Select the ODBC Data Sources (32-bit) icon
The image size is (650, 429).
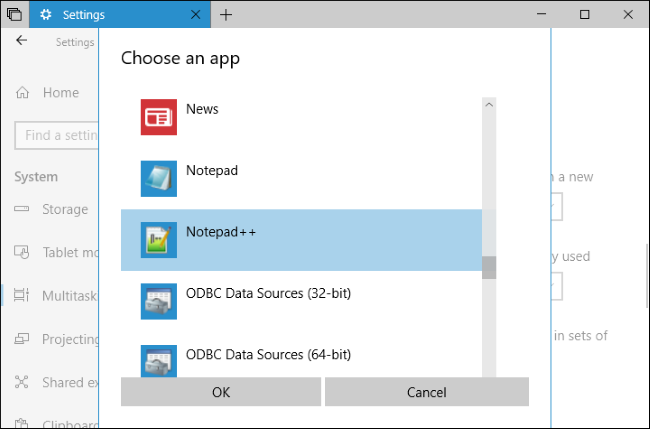click(158, 301)
